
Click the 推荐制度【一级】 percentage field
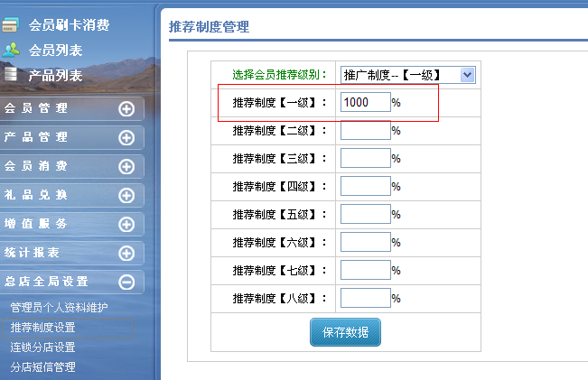click(x=366, y=103)
